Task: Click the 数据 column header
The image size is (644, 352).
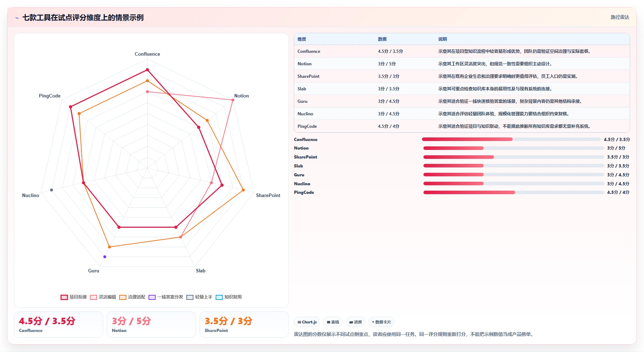Action: (x=382, y=39)
